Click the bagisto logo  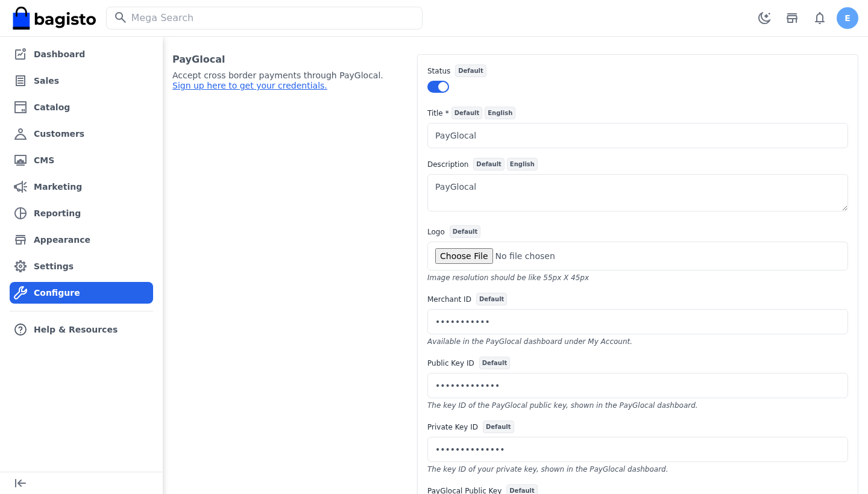(54, 18)
